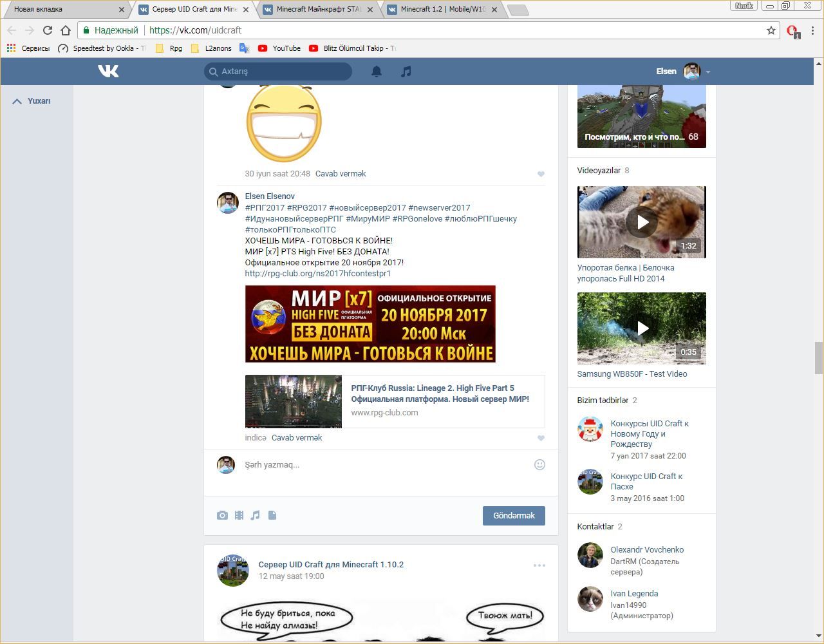The width and height of the screenshot is (824, 644).
Task: Click the translate bookmark icon
Action: pos(244,48)
